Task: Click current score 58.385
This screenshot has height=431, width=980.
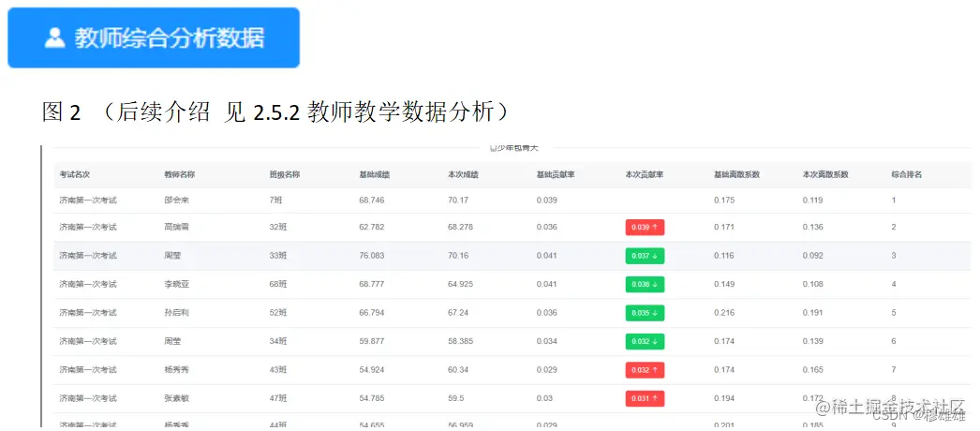Action: click(461, 342)
